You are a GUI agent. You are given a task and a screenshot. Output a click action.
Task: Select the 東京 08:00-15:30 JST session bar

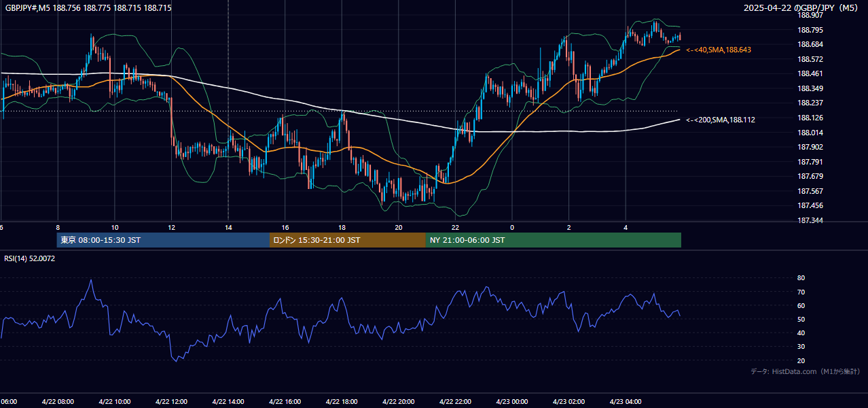click(x=163, y=240)
